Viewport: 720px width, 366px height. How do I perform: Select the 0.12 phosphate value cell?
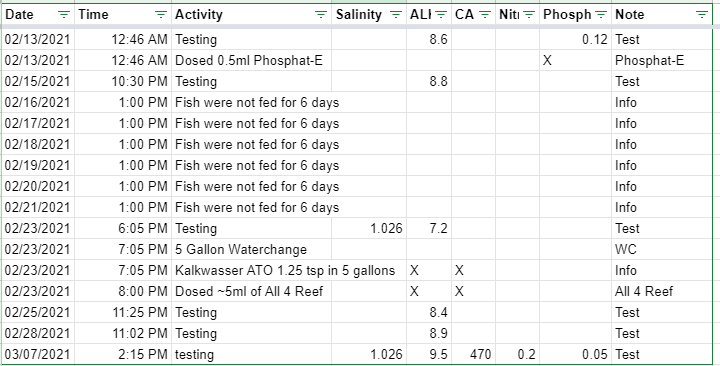pos(576,39)
